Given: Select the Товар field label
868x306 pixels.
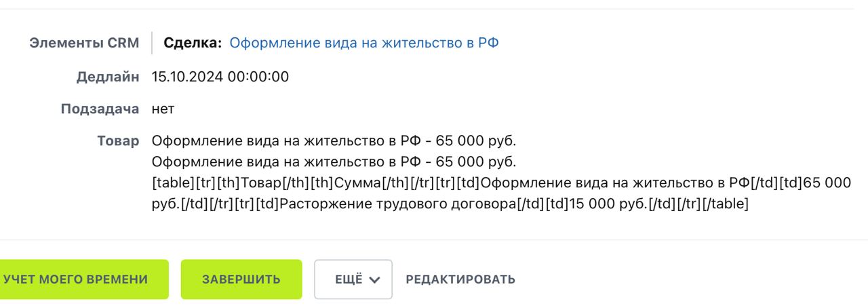Looking at the screenshot, I should point(118,142).
